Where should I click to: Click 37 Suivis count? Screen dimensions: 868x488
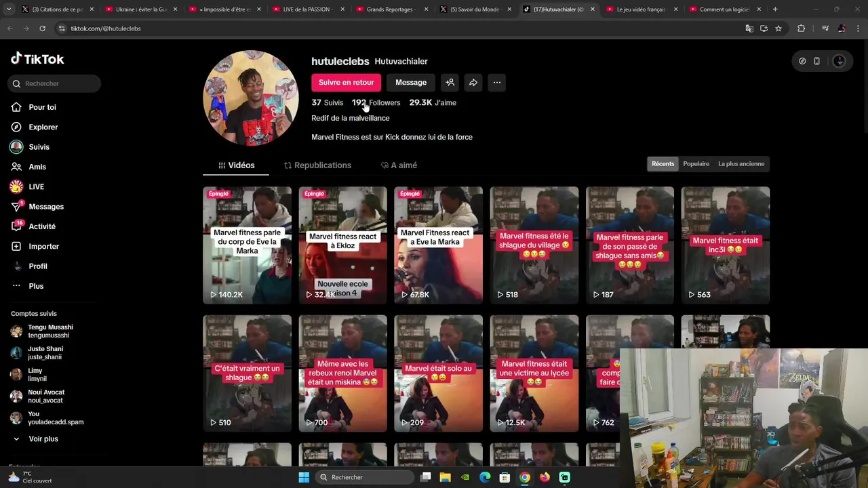(x=327, y=103)
